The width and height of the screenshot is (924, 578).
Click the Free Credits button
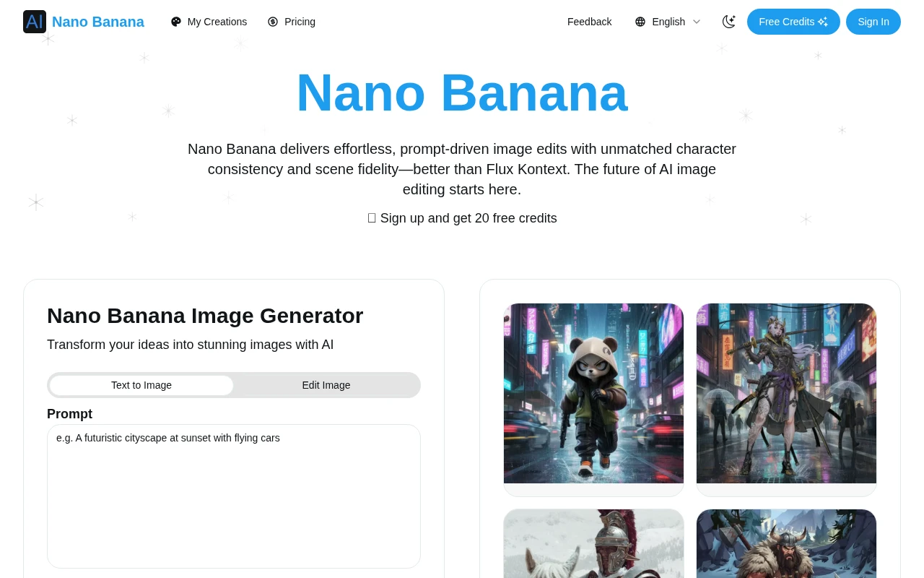[793, 22]
